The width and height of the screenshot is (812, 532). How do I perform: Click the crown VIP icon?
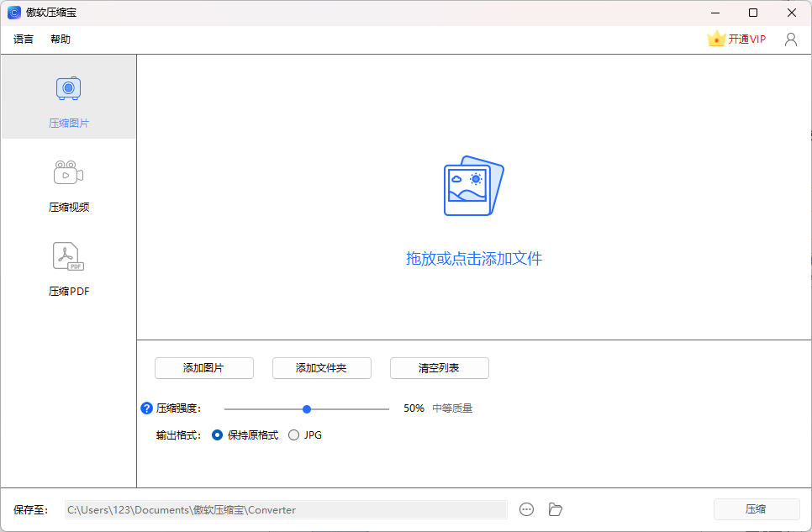[715, 38]
